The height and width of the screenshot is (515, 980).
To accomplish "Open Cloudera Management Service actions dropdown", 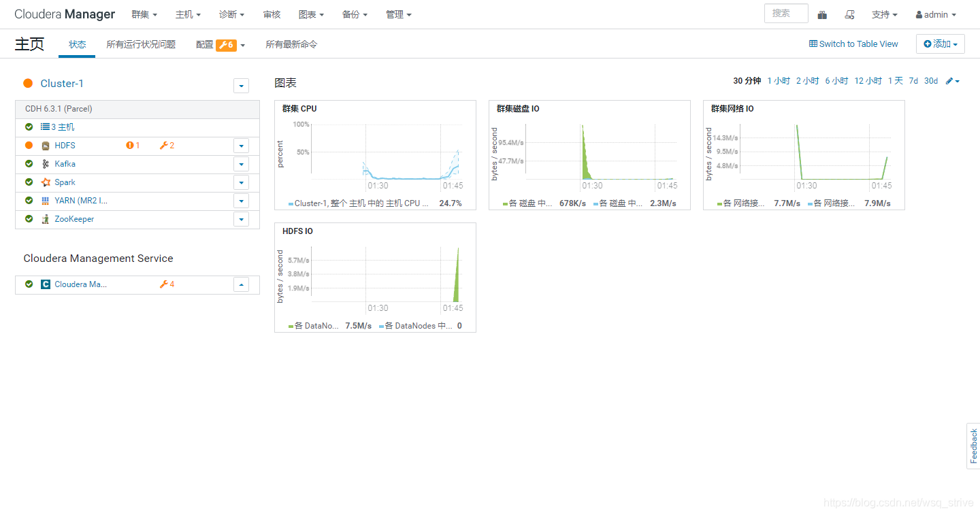I will [241, 284].
